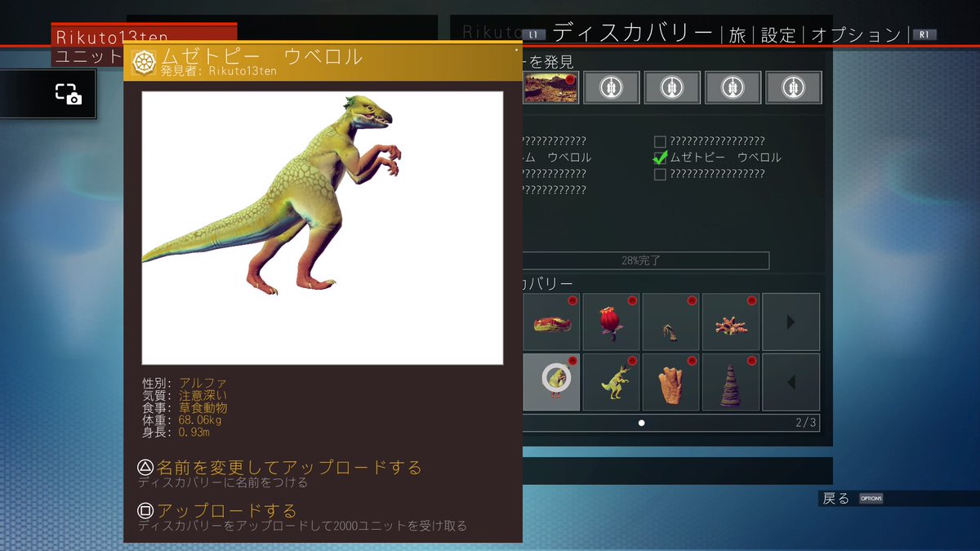The width and height of the screenshot is (980, 551).
Task: Switch to the オプション tab
Action: [855, 35]
